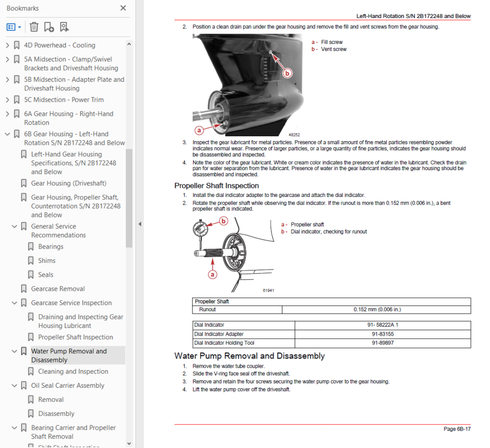490x448 pixels.
Task: Collapse Gearcase Service Inspection bookmark
Action: (14, 303)
